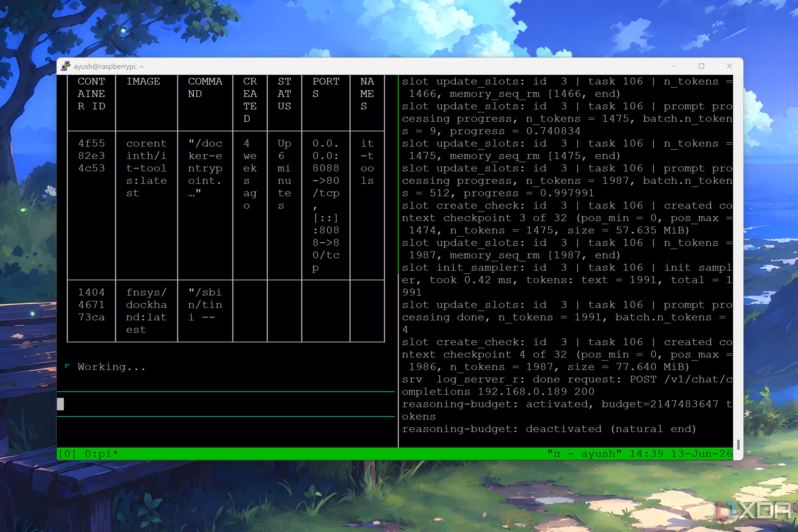Image resolution: width=798 pixels, height=532 pixels.
Task: Click the 'it-tools' name cell
Action: (x=367, y=162)
